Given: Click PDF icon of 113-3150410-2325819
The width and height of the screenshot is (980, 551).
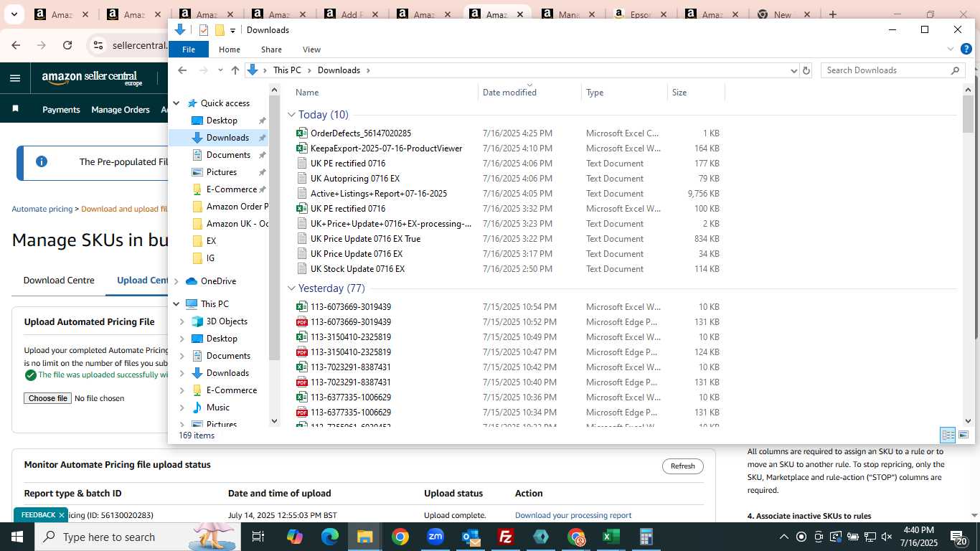Looking at the screenshot, I should pos(302,352).
